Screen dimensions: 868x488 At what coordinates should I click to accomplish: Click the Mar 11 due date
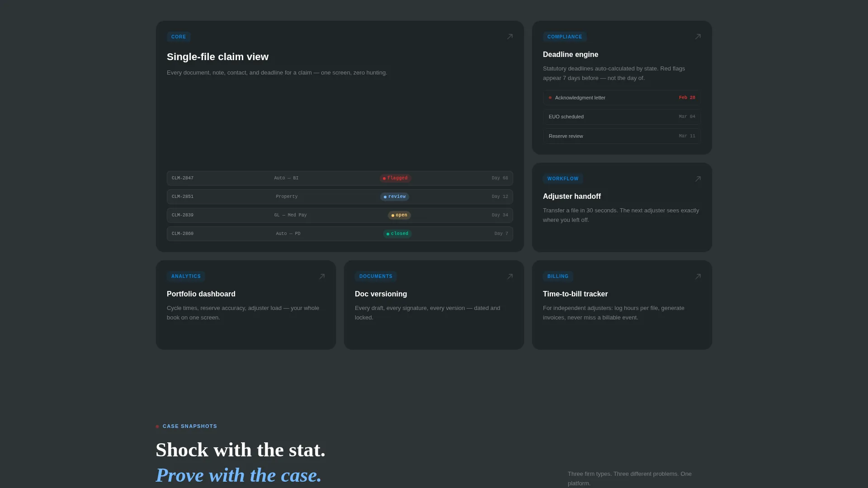[687, 136]
